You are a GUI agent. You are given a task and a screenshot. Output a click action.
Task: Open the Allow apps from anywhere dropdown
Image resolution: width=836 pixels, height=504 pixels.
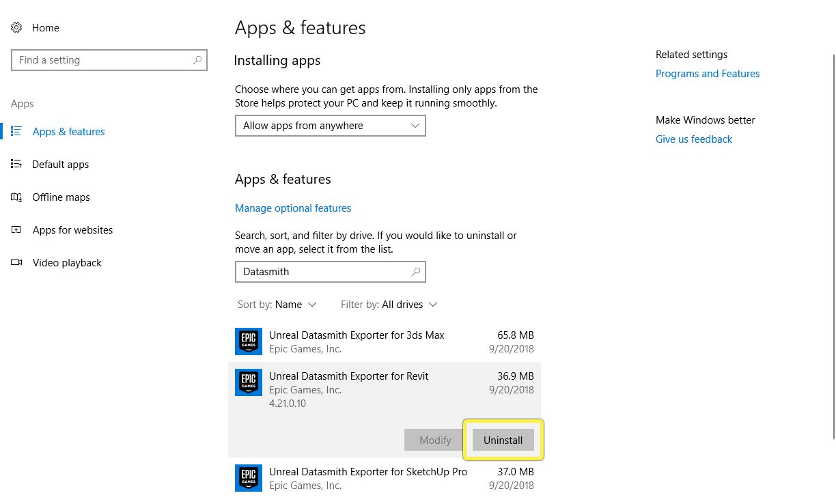[331, 126]
